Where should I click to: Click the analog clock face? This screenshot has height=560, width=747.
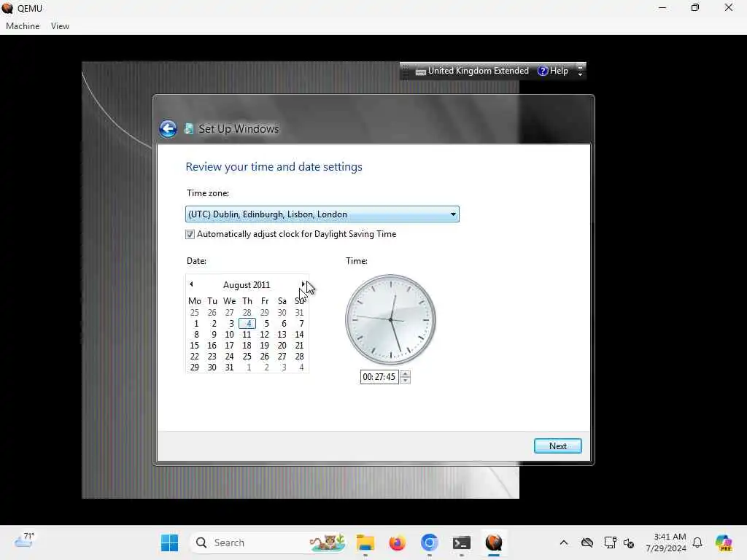click(x=391, y=319)
